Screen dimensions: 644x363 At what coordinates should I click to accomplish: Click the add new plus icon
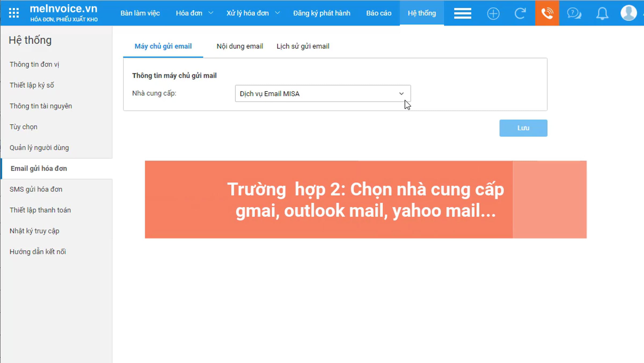pos(493,13)
